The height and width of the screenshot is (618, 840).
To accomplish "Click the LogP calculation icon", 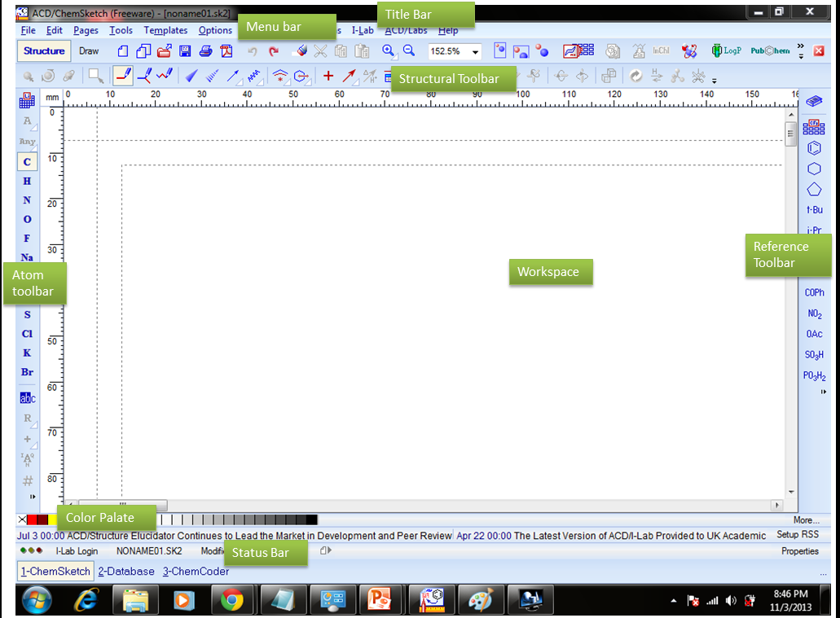I will click(x=726, y=50).
